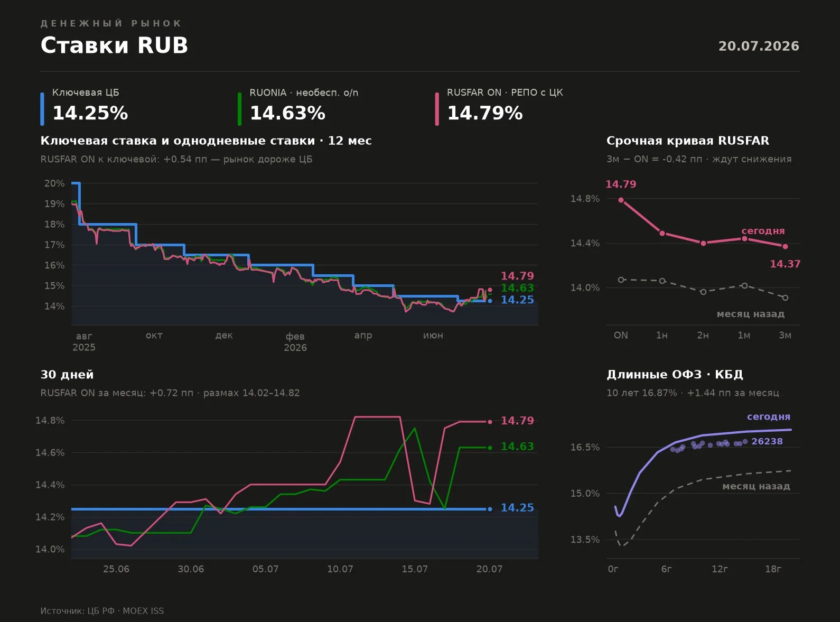
Task: Click the blue 14.25 endpoint in the 30-day chart
Action: (490, 509)
